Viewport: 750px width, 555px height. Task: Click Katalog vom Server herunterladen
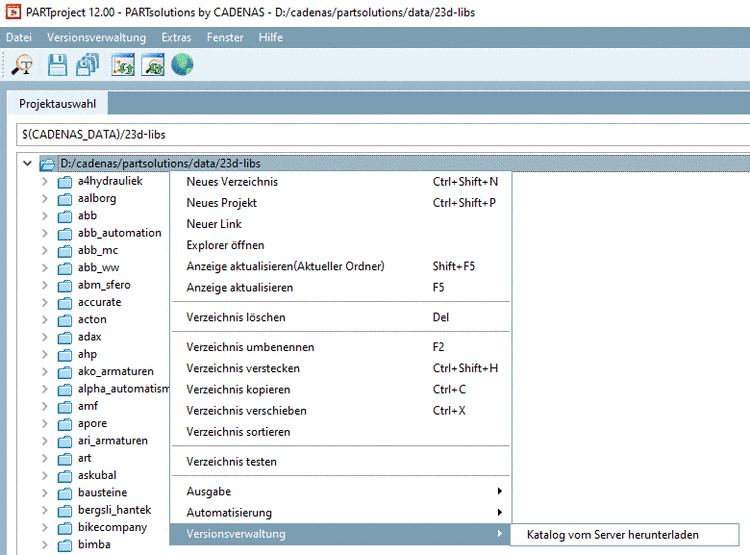(624, 534)
